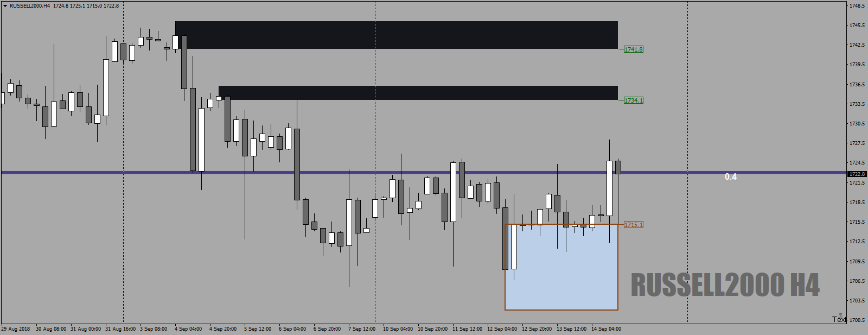The image size is (868, 335).
Task: Click the green 1734.1 price label
Action: point(633,100)
